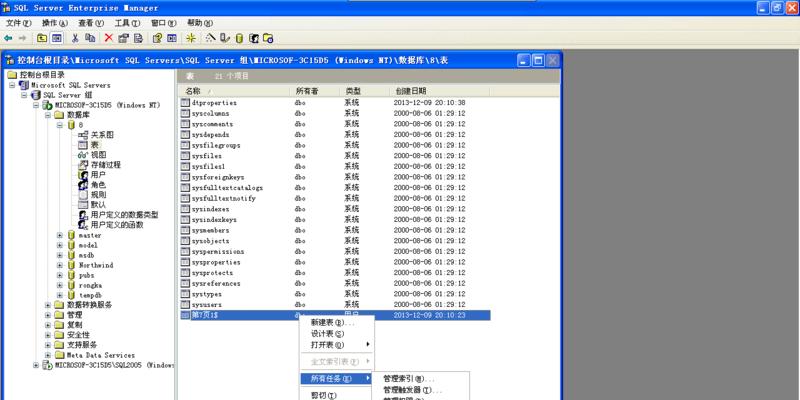
Task: Expand the Meta Data Services folder
Action: click(x=47, y=355)
